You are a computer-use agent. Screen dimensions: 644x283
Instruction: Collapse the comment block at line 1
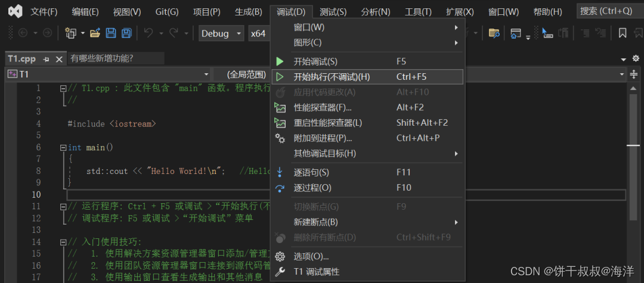click(x=63, y=88)
